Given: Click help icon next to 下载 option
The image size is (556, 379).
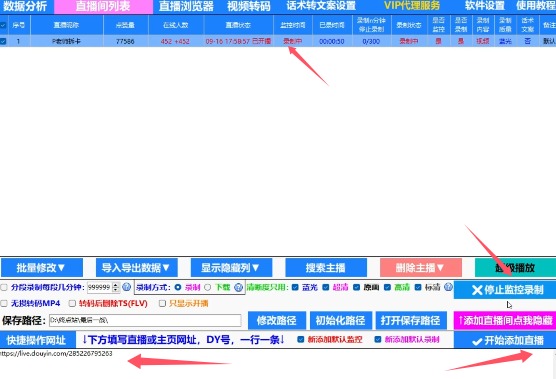Looking at the screenshot, I should tap(238, 287).
